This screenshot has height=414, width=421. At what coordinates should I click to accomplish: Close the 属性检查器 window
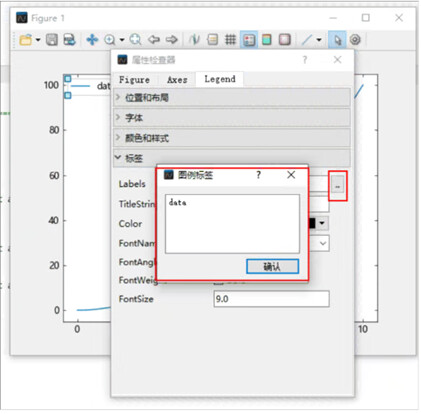(x=337, y=60)
